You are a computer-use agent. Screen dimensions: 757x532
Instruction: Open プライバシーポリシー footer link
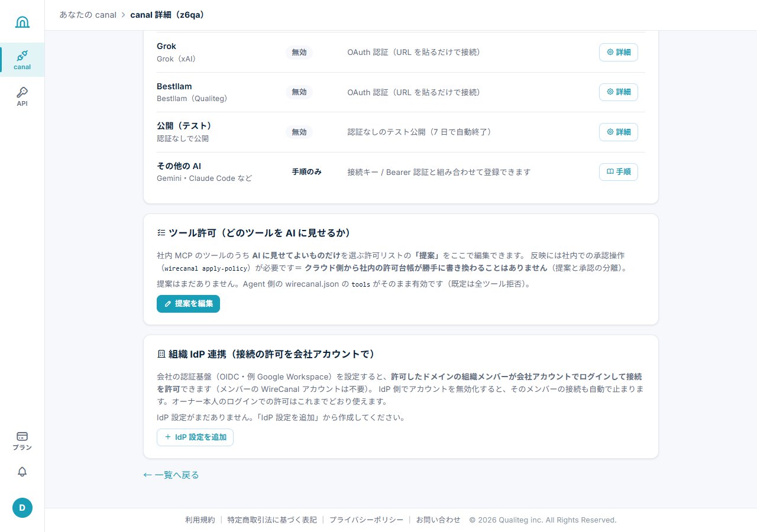[366, 520]
